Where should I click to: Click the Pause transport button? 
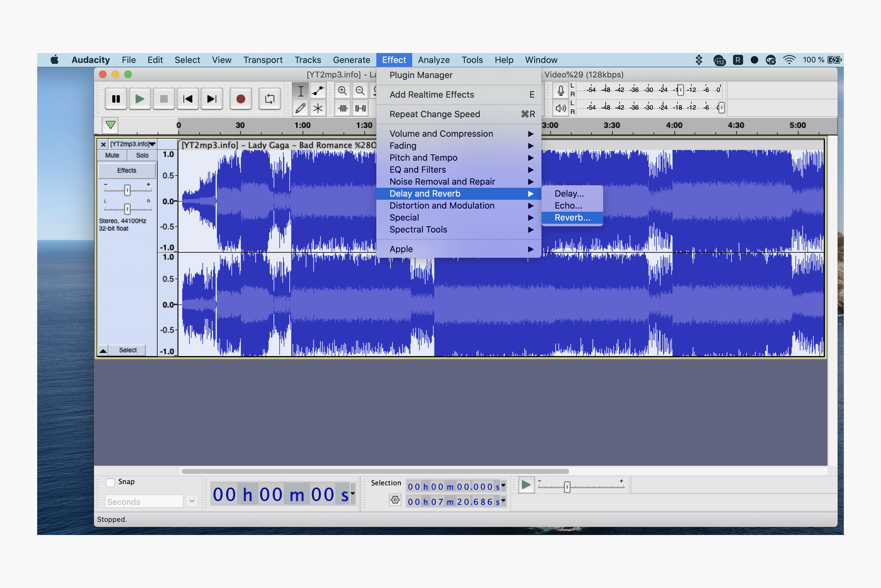(116, 99)
